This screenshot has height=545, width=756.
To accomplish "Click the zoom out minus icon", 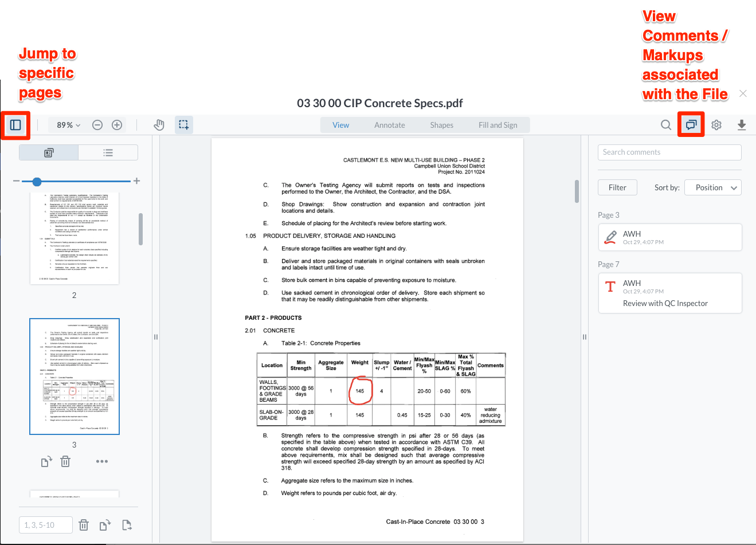I will [x=97, y=125].
